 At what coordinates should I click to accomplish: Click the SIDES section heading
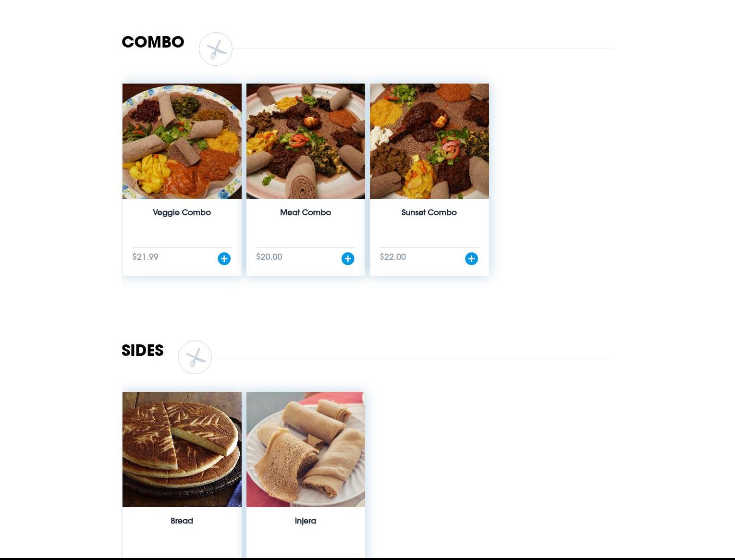(x=143, y=350)
